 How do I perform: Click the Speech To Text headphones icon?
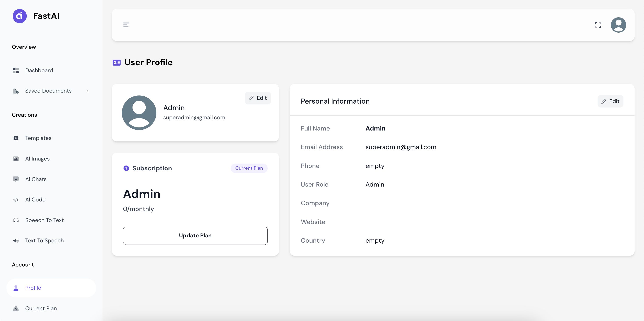pos(16,220)
